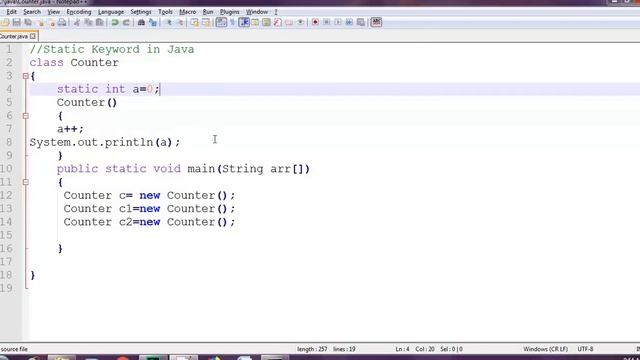Click Synchronize Vertical Scrolling icon

tap(195, 22)
